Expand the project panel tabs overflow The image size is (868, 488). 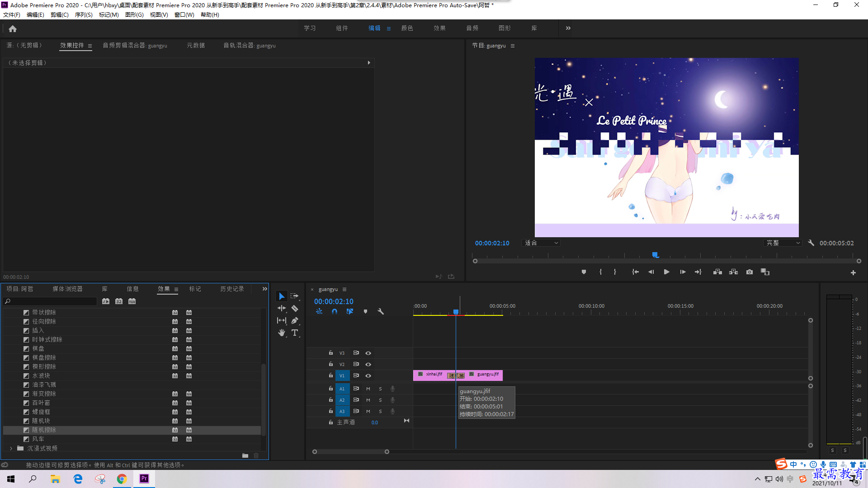tap(265, 289)
